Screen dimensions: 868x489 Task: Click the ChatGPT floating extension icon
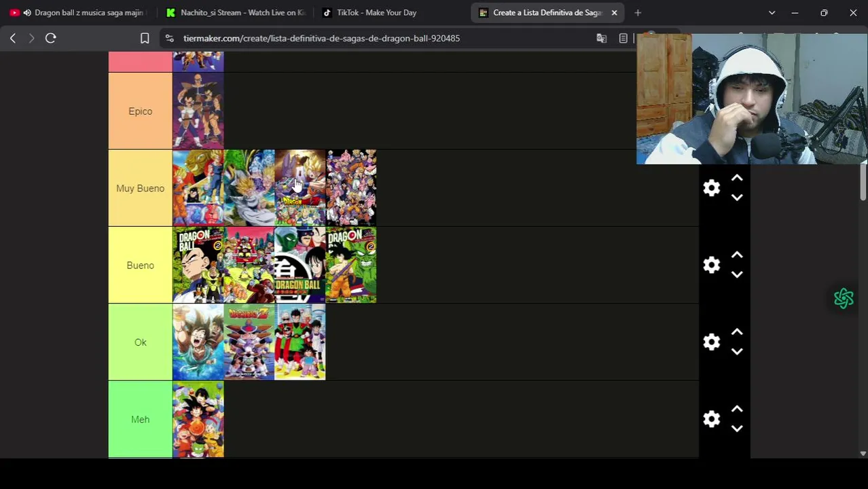pos(844,298)
